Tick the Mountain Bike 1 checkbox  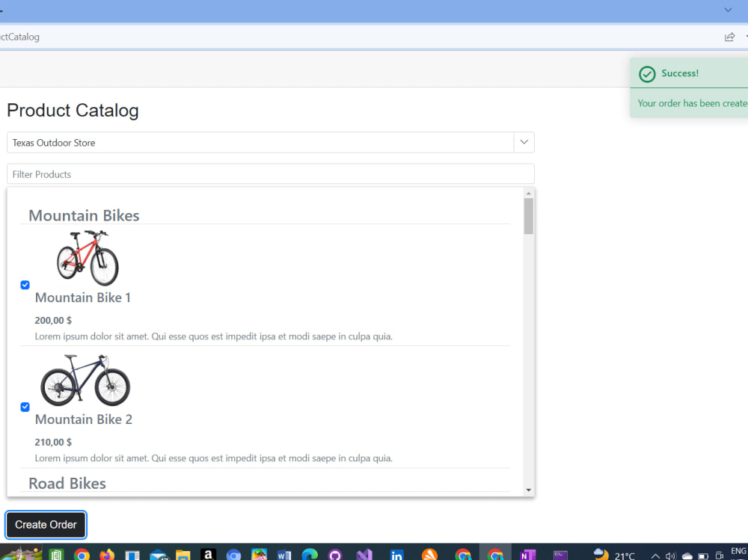25,285
